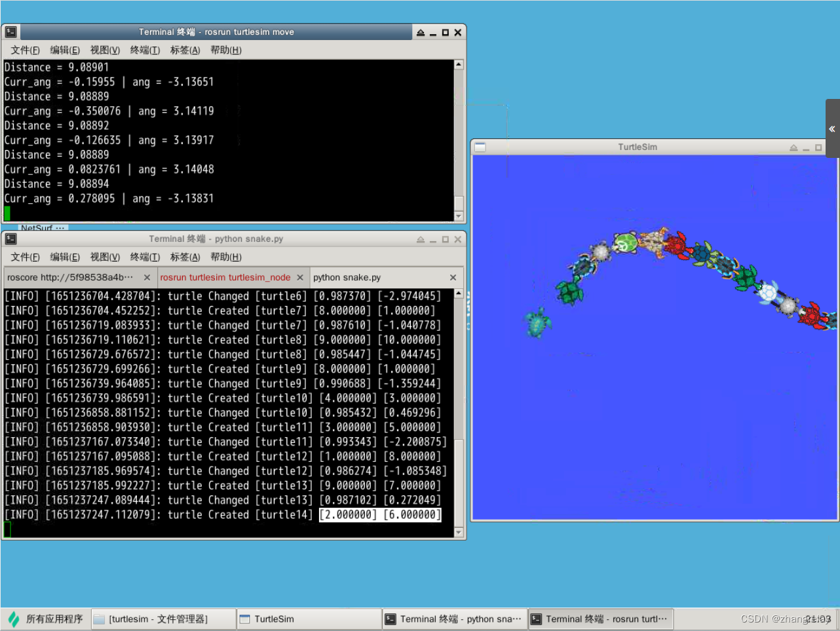This screenshot has height=631, width=840.
Task: Click turtle Created [turtle14] log line
Action: (223, 514)
